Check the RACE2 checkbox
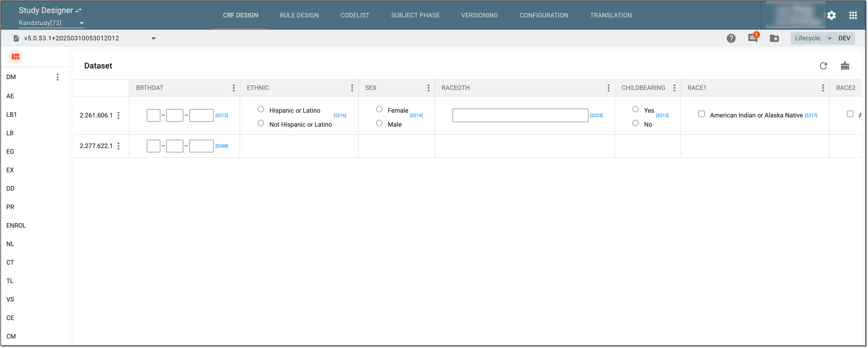Image resolution: width=868 pixels, height=348 pixels. click(x=850, y=114)
